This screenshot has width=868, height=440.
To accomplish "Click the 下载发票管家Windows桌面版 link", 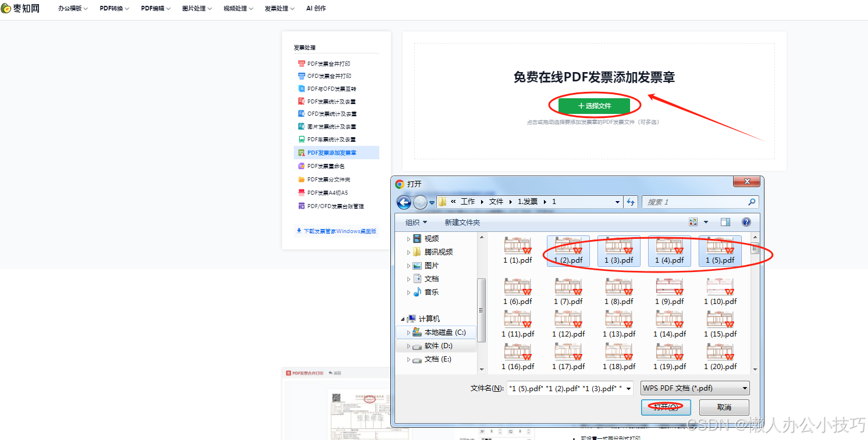I will [x=336, y=231].
